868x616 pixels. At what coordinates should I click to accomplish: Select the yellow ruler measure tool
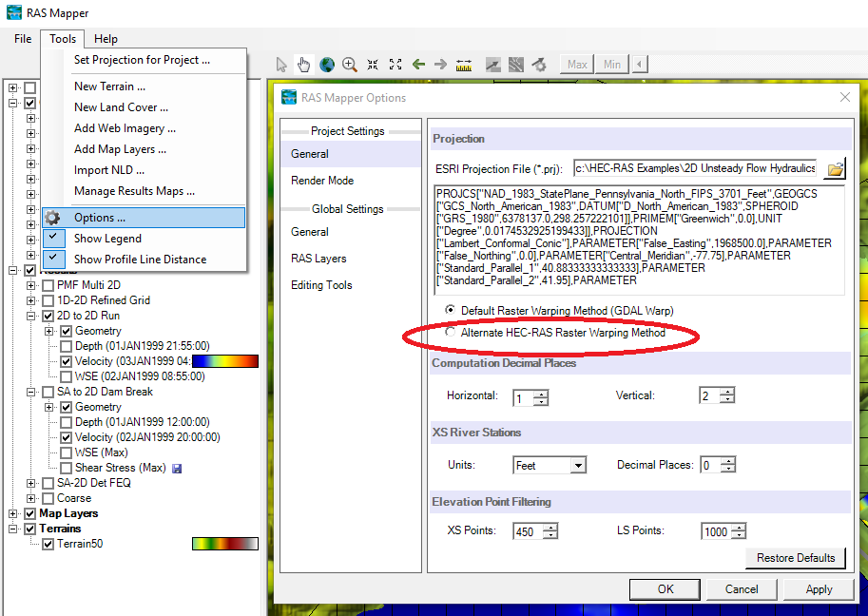[x=464, y=66]
